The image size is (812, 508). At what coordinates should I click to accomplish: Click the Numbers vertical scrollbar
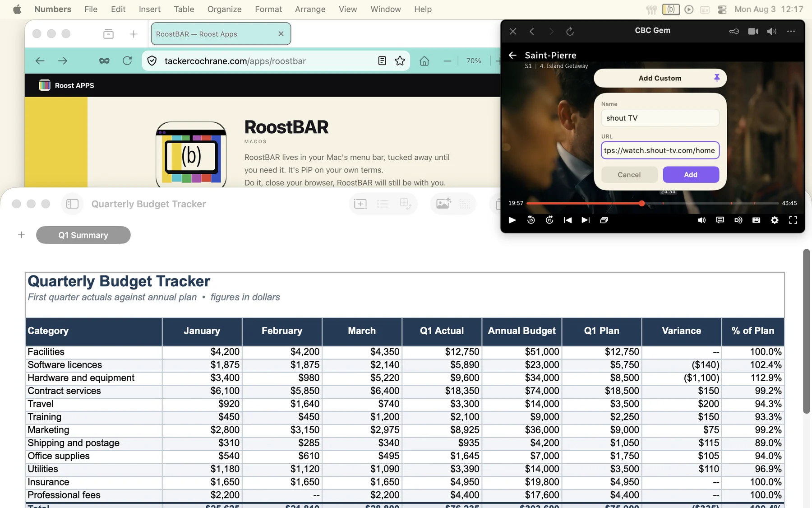click(807, 331)
